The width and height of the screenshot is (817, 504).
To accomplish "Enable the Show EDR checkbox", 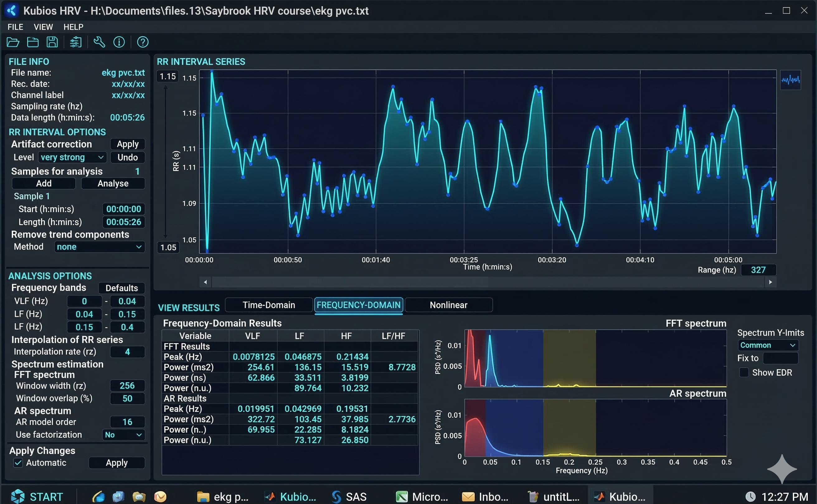I will (744, 372).
